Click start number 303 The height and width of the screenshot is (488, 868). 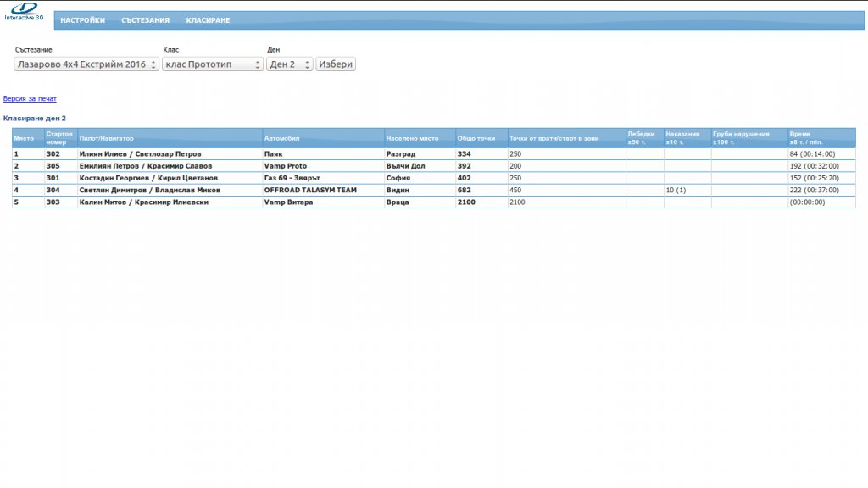coord(53,202)
